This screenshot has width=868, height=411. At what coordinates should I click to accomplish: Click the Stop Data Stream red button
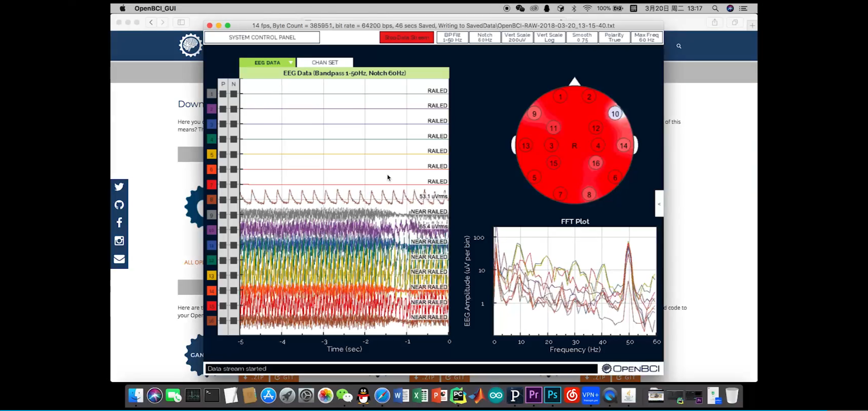[407, 37]
